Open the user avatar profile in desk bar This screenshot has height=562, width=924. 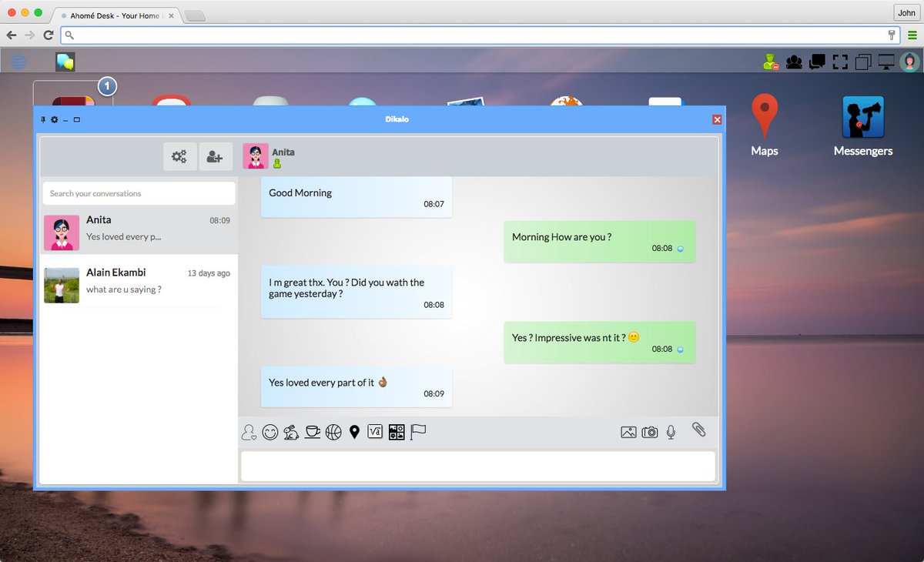910,62
